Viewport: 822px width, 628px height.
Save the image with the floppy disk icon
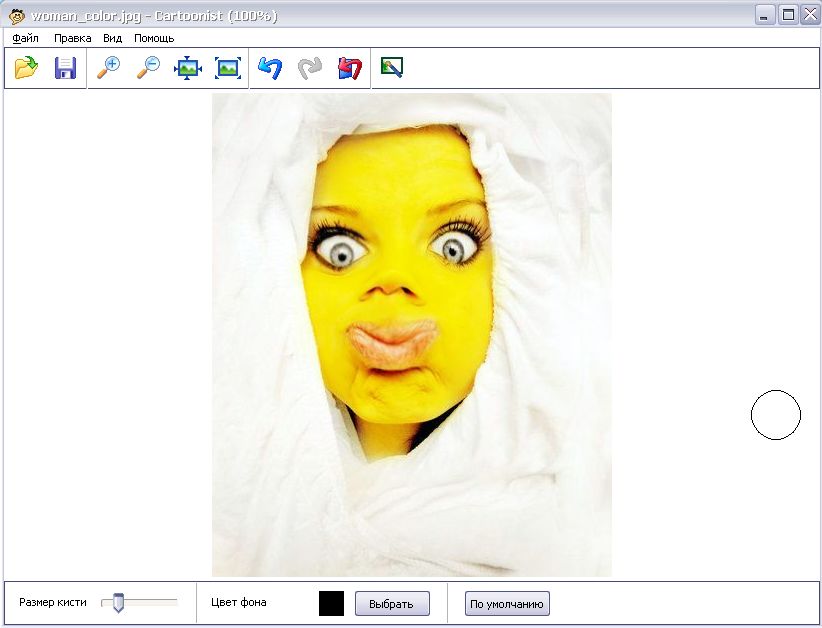tap(65, 68)
